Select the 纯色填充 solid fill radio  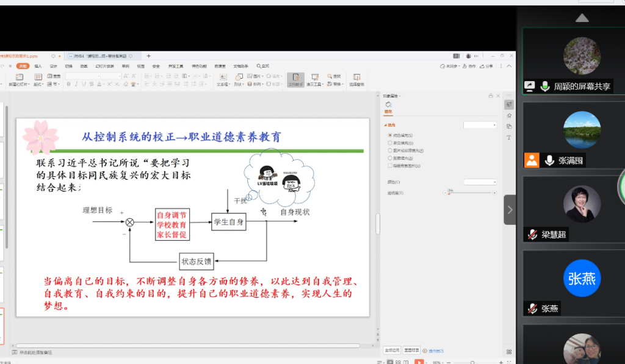pyautogui.click(x=390, y=135)
